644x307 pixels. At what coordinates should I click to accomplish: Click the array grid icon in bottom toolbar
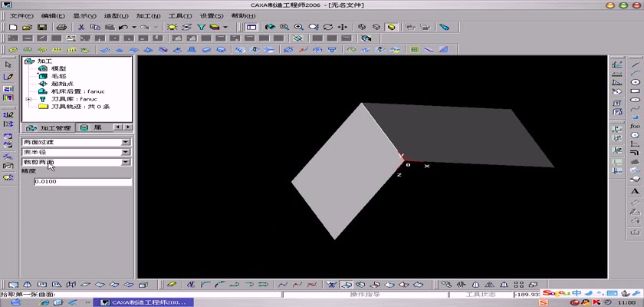point(519,285)
